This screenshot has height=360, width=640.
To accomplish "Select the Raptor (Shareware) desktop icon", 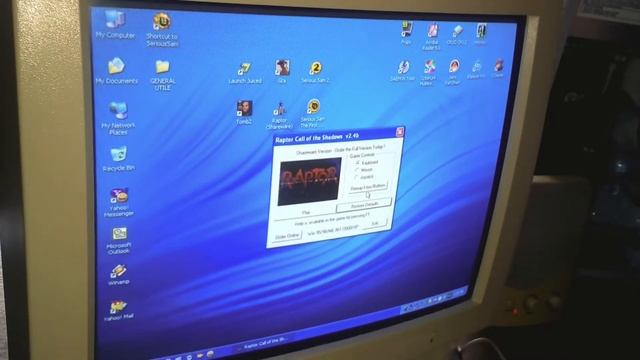I will (279, 115).
